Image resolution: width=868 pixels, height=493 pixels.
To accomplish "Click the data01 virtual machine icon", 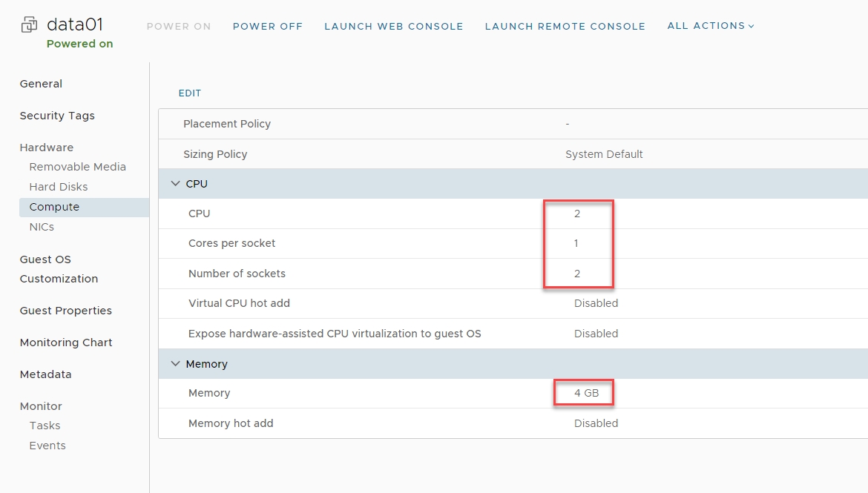I will tap(29, 25).
